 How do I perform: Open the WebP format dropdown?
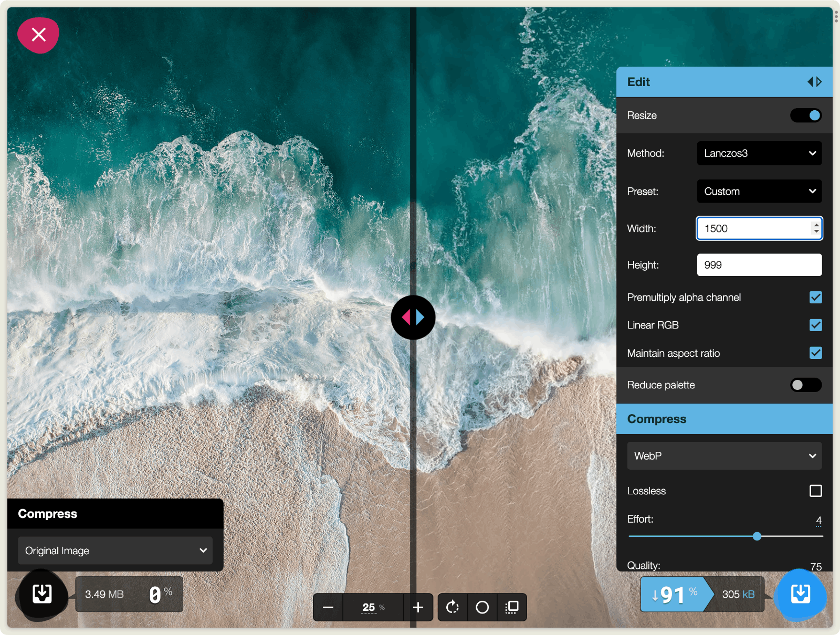724,456
